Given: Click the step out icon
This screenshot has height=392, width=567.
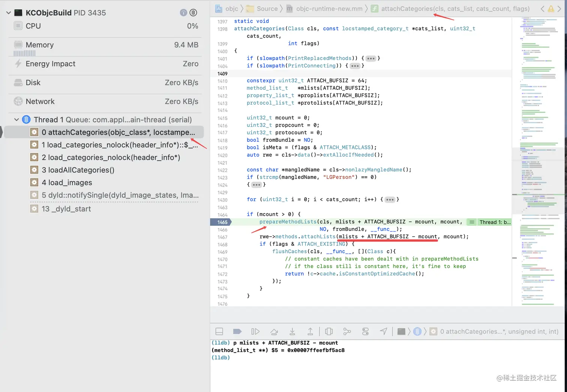Looking at the screenshot, I should pyautogui.click(x=310, y=331).
